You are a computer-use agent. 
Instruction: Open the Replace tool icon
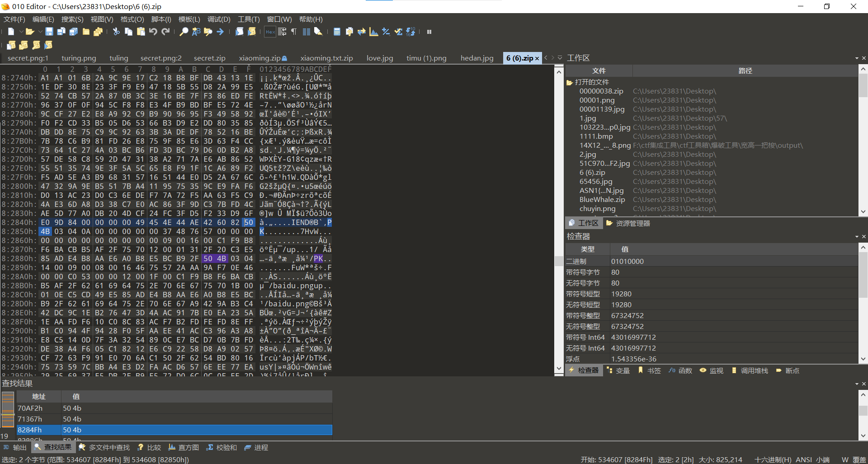pyautogui.click(x=196, y=32)
